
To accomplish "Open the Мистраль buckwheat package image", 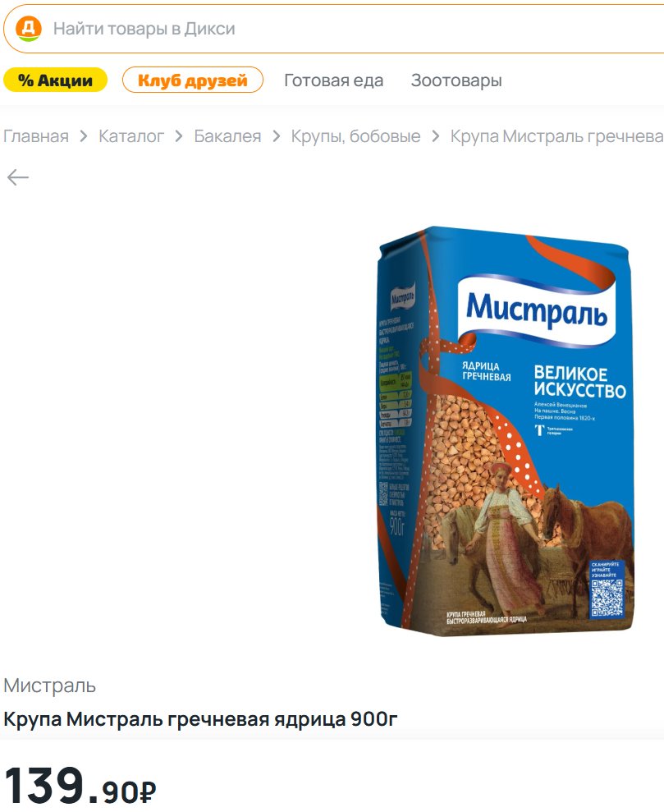I will coord(506,431).
